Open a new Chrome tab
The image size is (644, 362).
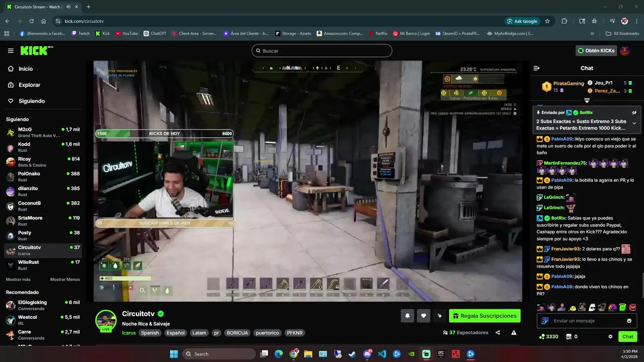pyautogui.click(x=89, y=7)
